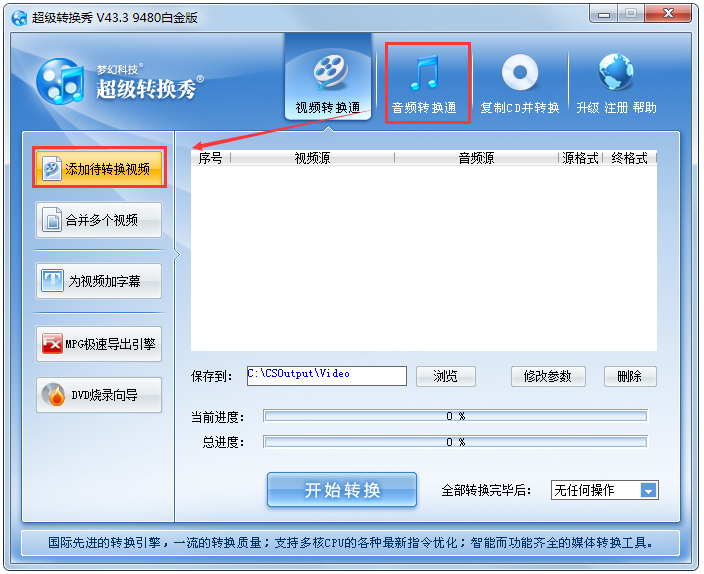Click the 删除 button
Screen dimensions: 704x574
pos(629,376)
